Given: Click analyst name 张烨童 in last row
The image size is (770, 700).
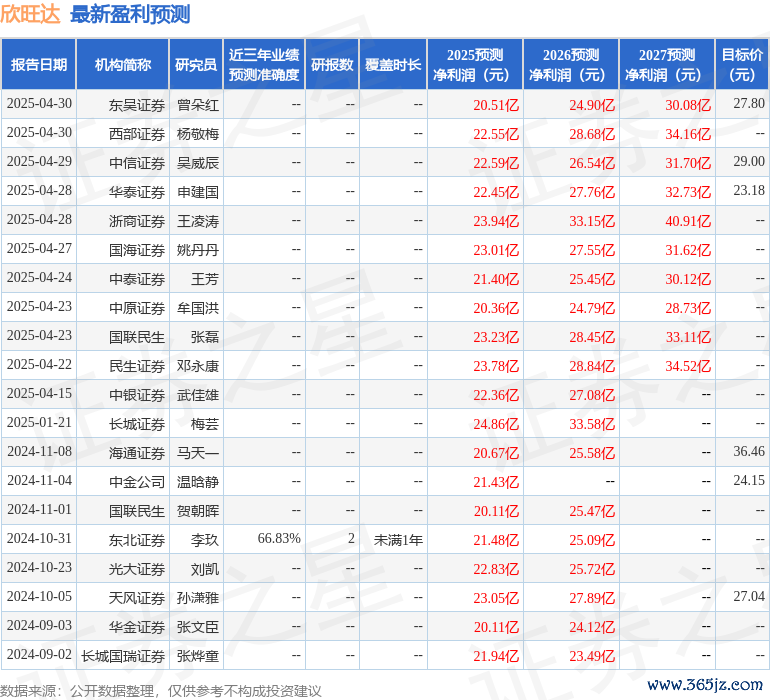Looking at the screenshot, I should [198, 655].
